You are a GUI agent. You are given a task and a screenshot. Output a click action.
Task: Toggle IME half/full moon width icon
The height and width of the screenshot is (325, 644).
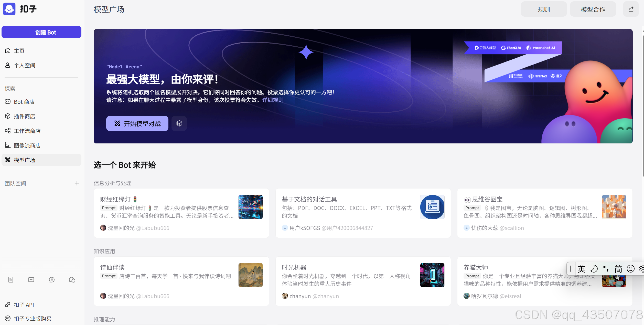(x=594, y=269)
